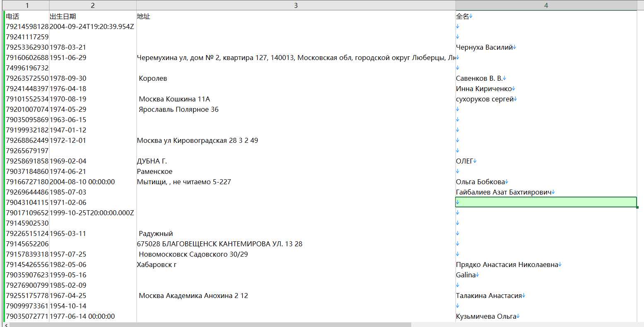The height and width of the screenshot is (327, 644).
Task: Select address 675028 БЛАГОВЕЩЕНСК КАНТЕМИРОВА УЛ. 13 28
Action: [x=296, y=244]
